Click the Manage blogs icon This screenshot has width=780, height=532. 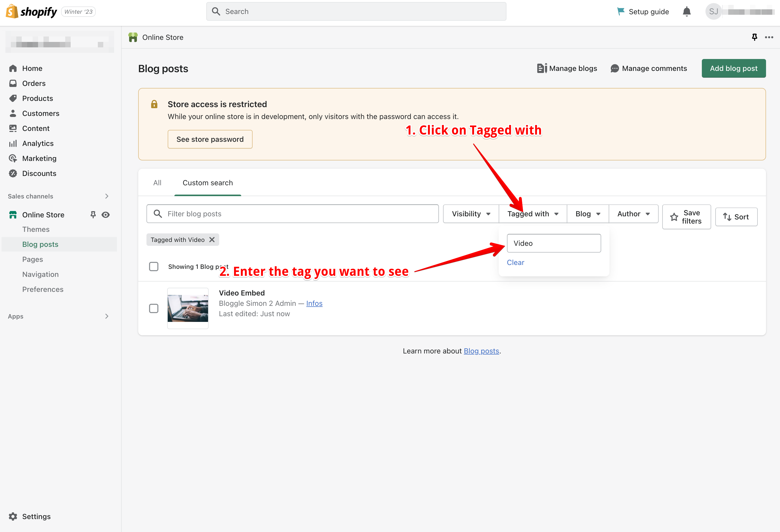coord(541,68)
